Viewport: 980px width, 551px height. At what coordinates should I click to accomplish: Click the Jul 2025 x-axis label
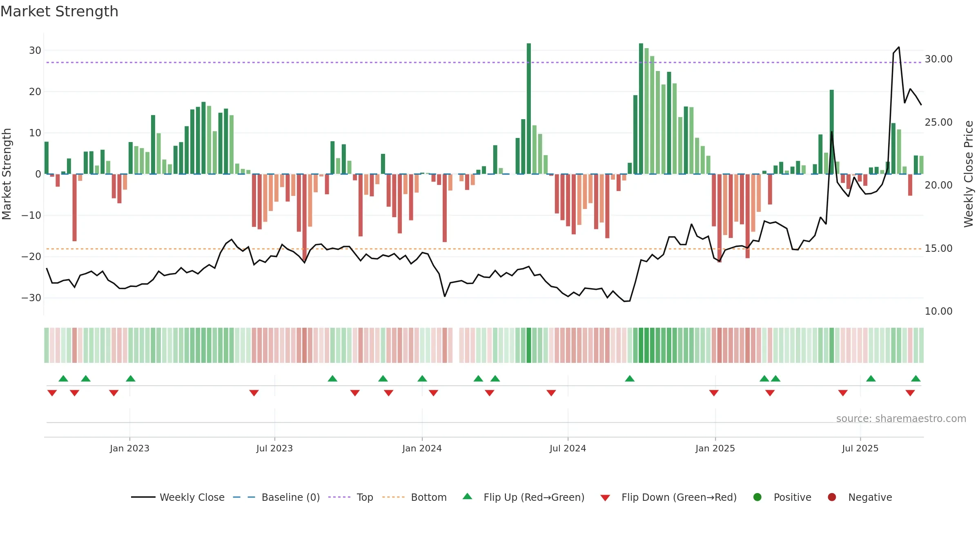click(860, 448)
